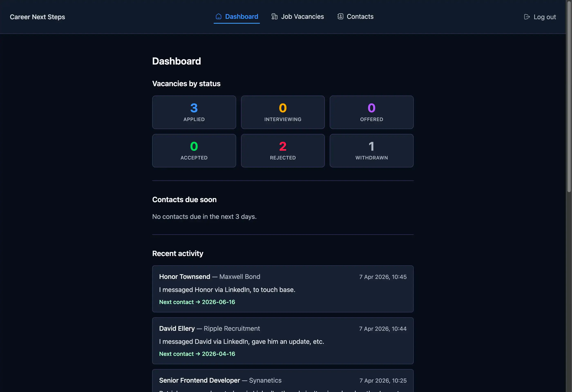Open the Interviewing status card
The height and width of the screenshot is (392, 572).
(283, 112)
